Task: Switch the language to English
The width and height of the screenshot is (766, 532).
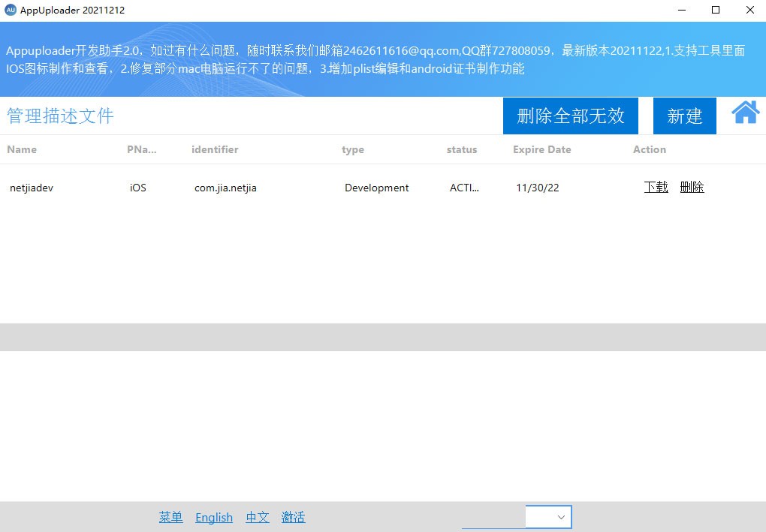Action: [x=214, y=517]
